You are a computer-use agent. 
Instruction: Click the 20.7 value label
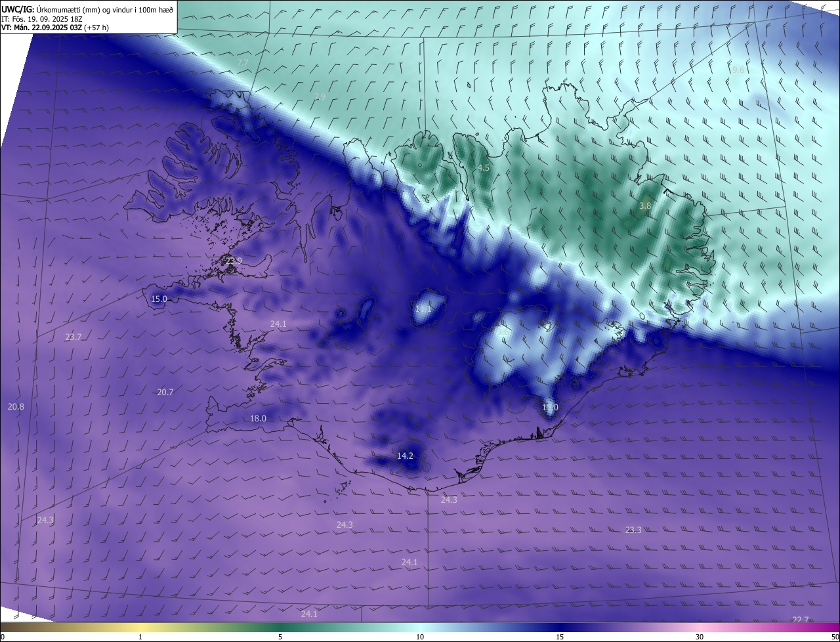point(165,392)
